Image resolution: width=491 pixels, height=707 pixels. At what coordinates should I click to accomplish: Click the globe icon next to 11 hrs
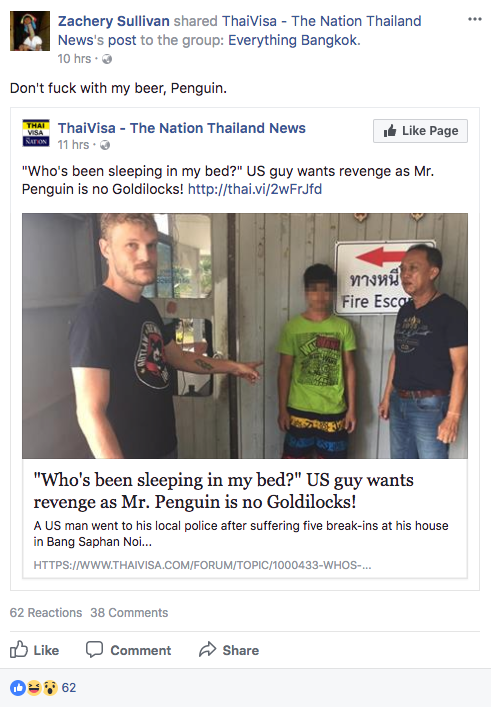105,145
